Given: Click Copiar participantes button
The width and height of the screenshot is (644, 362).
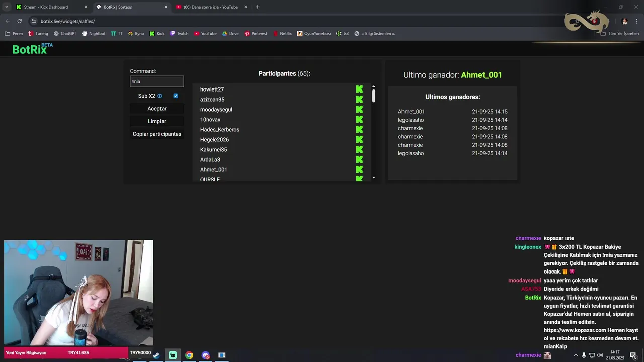Looking at the screenshot, I should pyautogui.click(x=157, y=134).
